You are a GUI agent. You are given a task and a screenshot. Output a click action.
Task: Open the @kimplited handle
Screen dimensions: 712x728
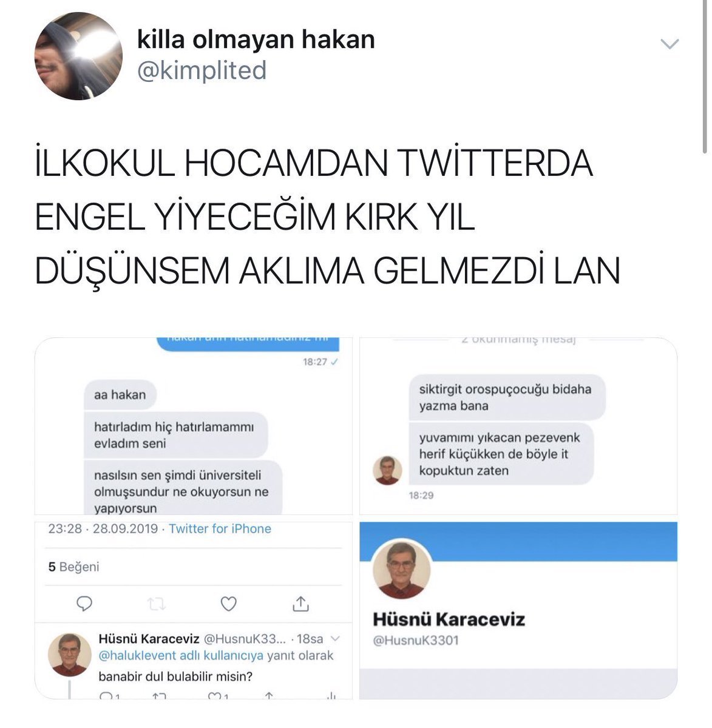[x=202, y=70]
